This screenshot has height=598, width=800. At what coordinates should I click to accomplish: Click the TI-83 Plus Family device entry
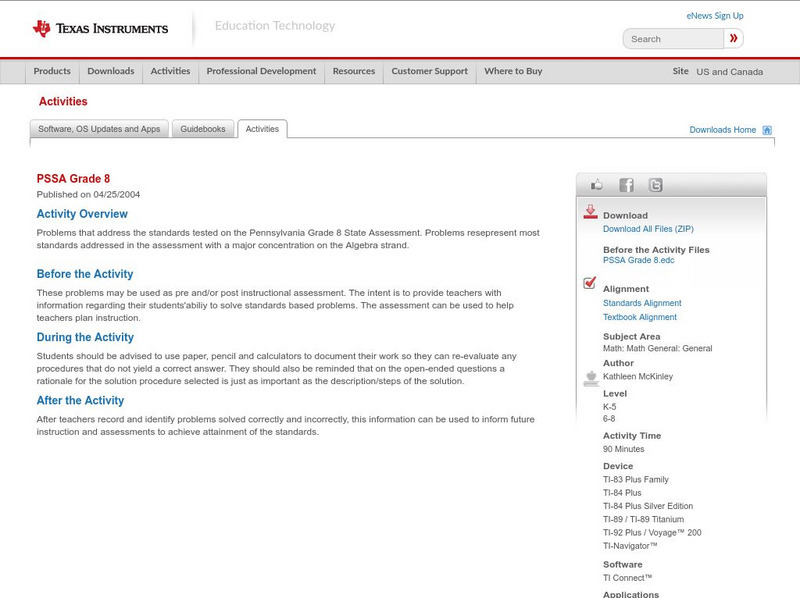coord(636,480)
